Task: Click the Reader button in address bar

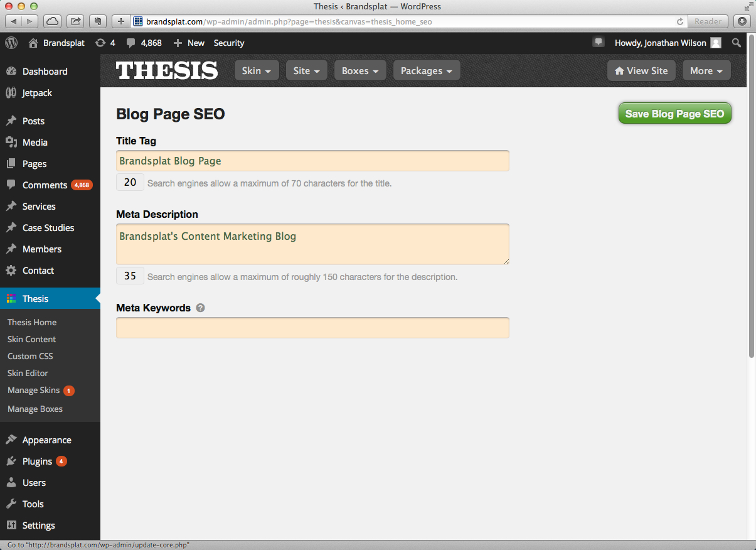Action: [708, 21]
